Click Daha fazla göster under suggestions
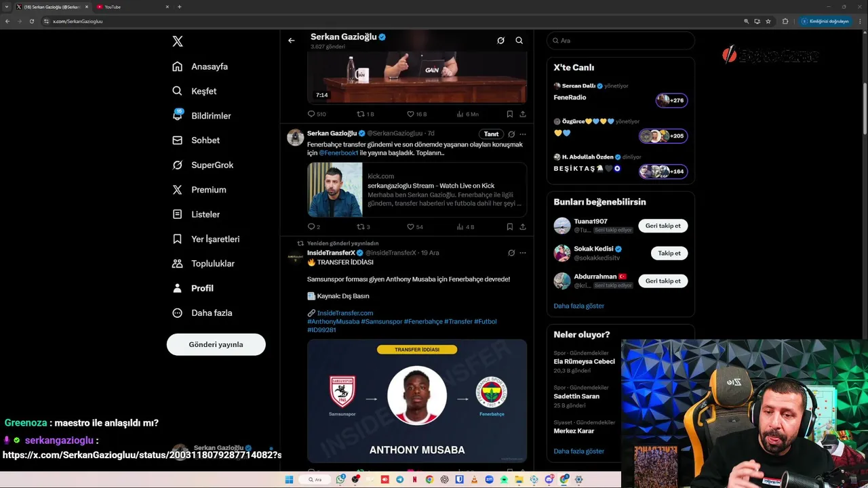The height and width of the screenshot is (488, 868). [578, 306]
